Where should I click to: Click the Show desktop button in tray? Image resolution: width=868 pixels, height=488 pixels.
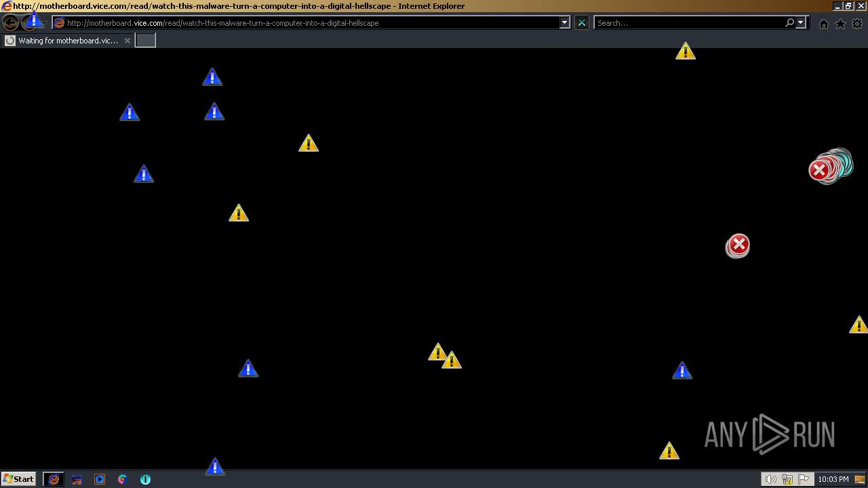coord(860,479)
